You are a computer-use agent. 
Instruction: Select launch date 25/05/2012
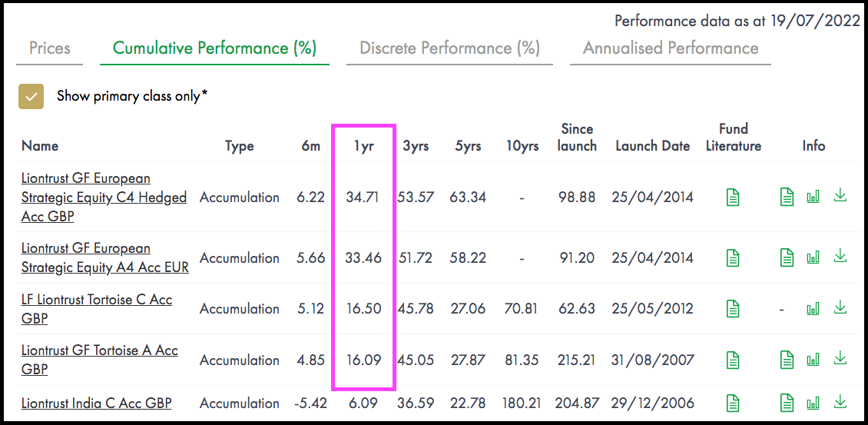pyautogui.click(x=653, y=309)
